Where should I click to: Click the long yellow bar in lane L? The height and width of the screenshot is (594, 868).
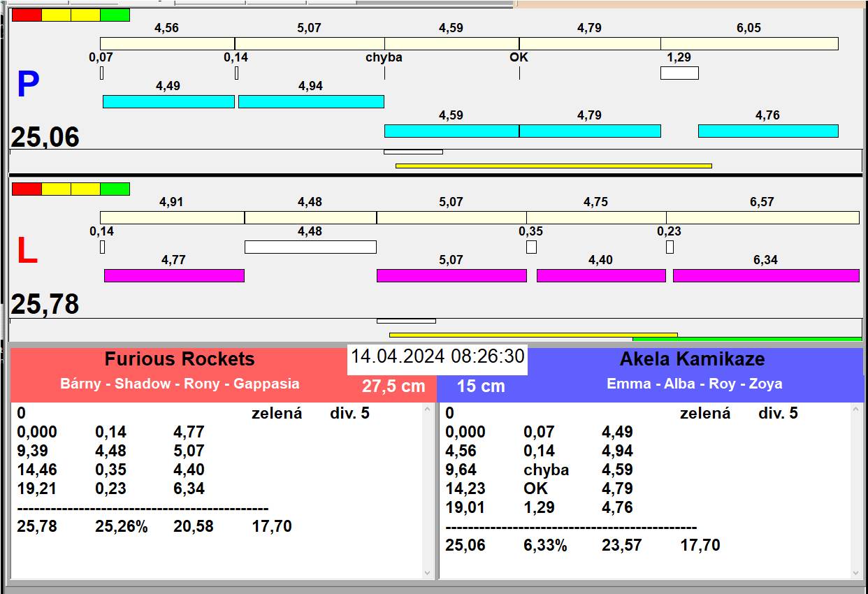click(x=533, y=335)
